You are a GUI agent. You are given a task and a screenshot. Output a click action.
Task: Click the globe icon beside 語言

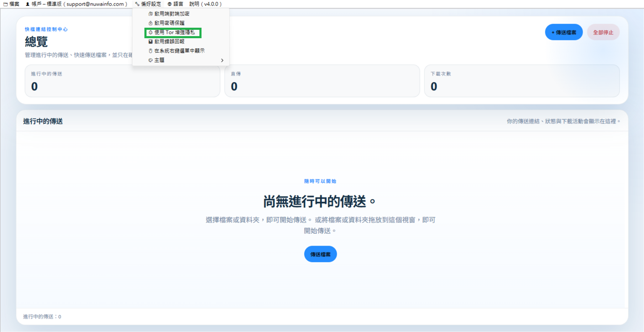pyautogui.click(x=170, y=4)
